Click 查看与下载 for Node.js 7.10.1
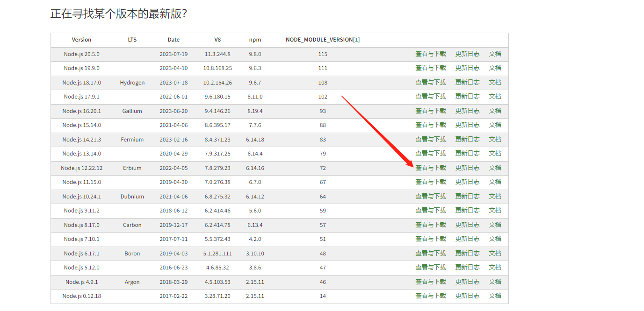 point(431,239)
